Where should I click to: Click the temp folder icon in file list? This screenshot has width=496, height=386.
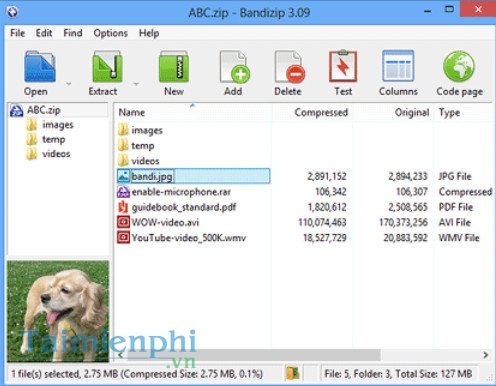123,145
